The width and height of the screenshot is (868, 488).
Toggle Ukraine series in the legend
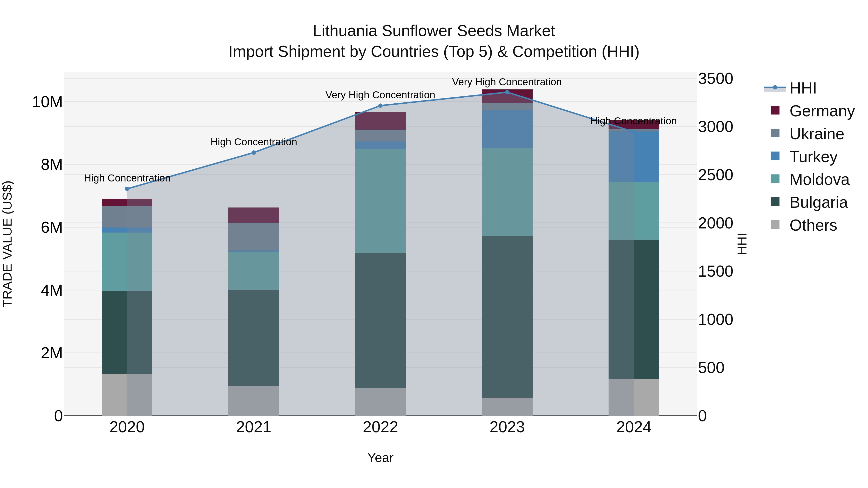coord(807,134)
